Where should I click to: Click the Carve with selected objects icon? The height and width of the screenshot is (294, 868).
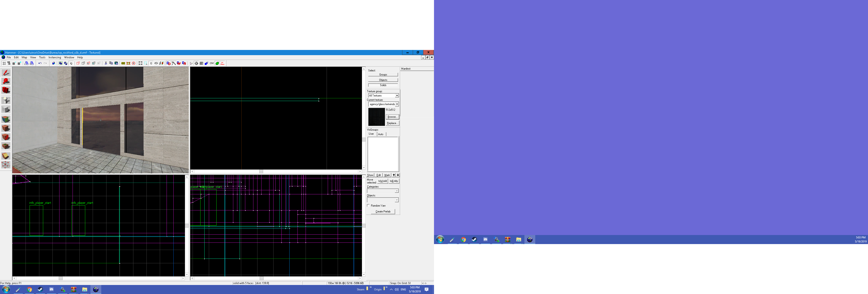[x=54, y=63]
